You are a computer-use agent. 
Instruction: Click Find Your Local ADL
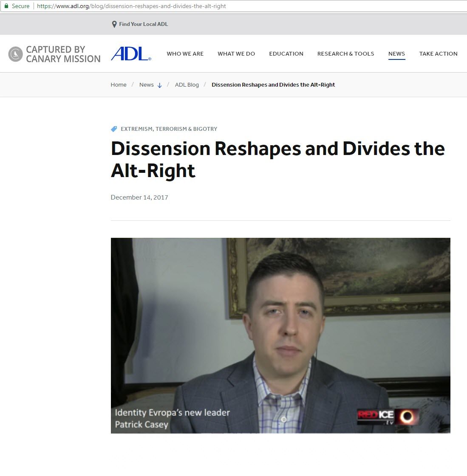pos(144,24)
